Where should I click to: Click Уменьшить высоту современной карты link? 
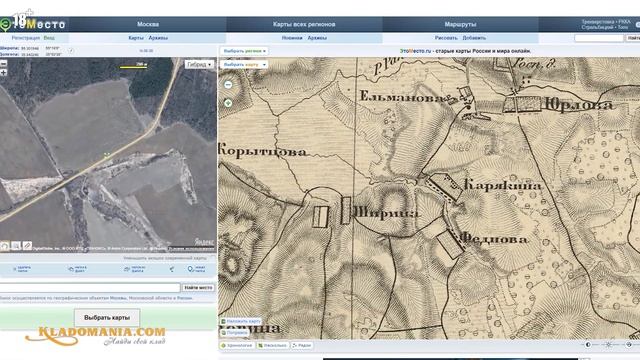165,258
